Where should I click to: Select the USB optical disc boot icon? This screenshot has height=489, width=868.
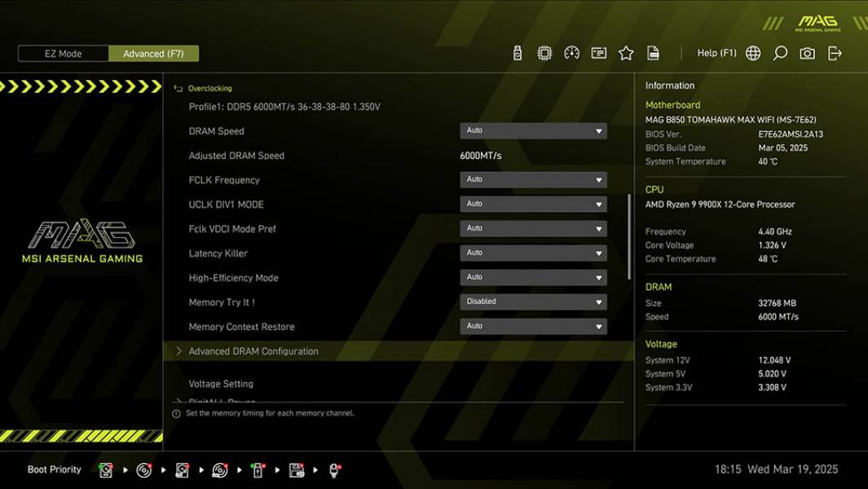(x=220, y=470)
